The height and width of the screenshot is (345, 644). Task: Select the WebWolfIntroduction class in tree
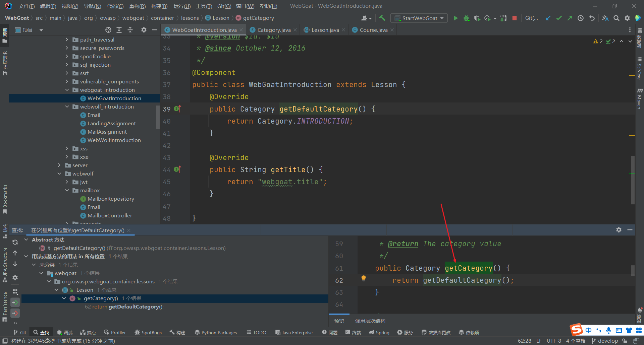(114, 140)
